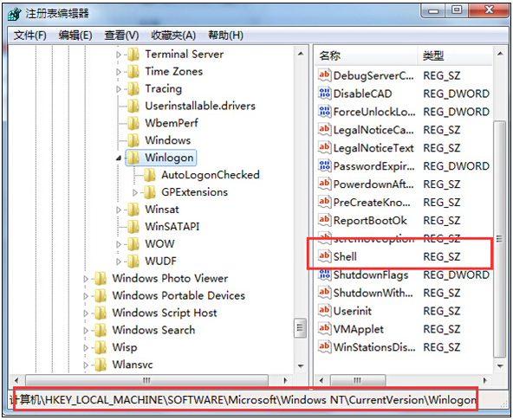
Task: Click the DisableCAD DWORD value icon
Action: [x=324, y=94]
